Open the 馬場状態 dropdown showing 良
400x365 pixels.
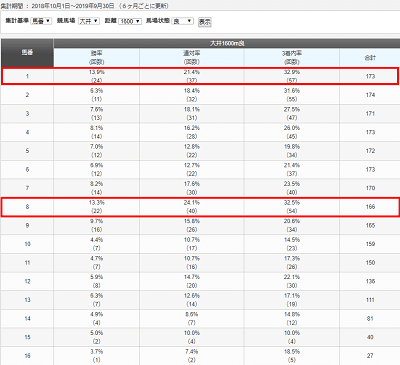point(183,21)
